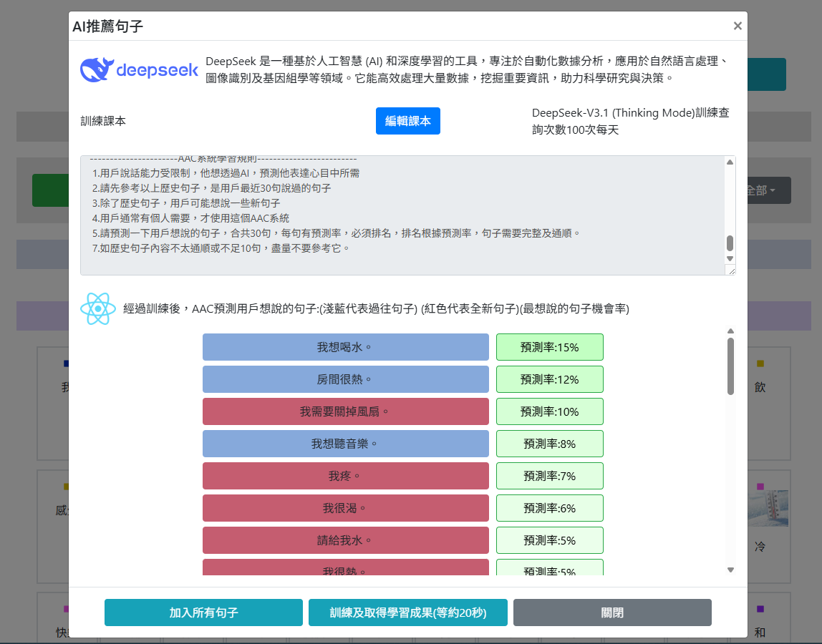This screenshot has width=822, height=644.
Task: Click inside the AAC rules text area
Action: click(401, 215)
